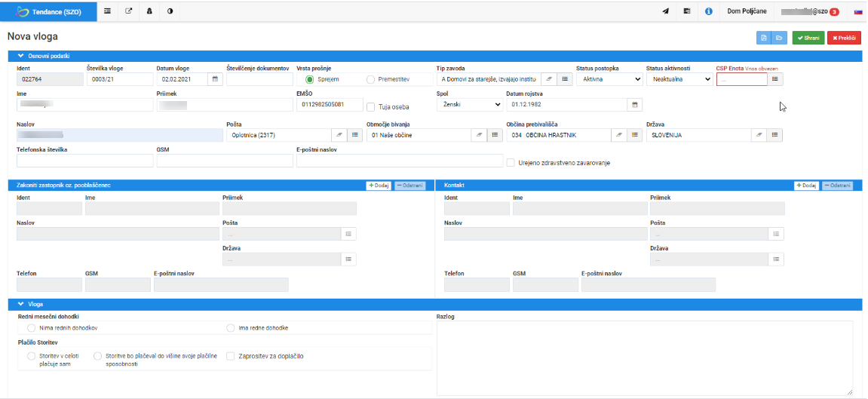Open the Datum vloge calendar picker
The image size is (868, 399).
pos(216,79)
